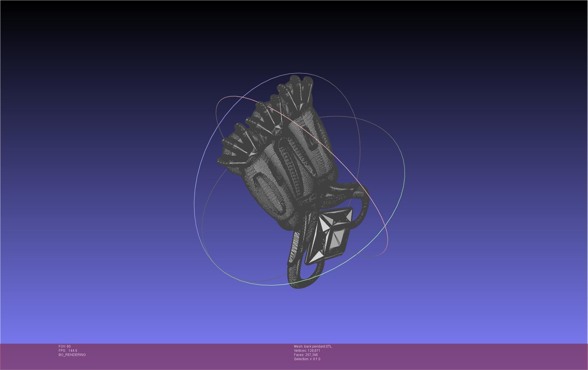Click the Selection: v: 0 f: 0 text
The height and width of the screenshot is (370, 588).
[x=307, y=359]
